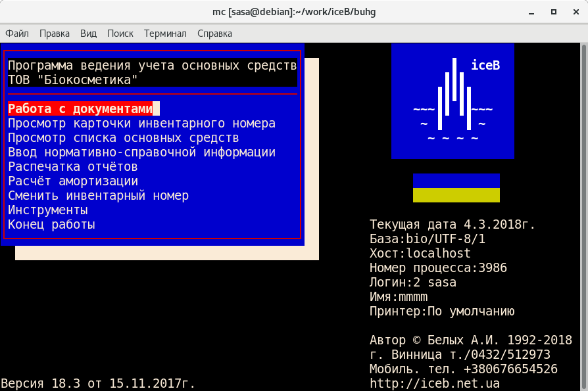The width and height of the screenshot is (588, 391).
Task: Click the Текущая дата 4.3.2018г. line
Action: pyautogui.click(x=453, y=224)
